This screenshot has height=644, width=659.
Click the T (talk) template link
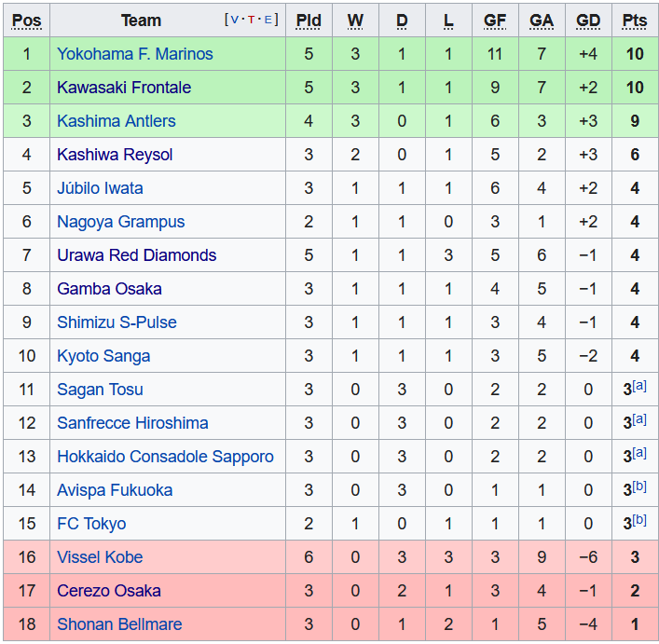[x=252, y=20]
